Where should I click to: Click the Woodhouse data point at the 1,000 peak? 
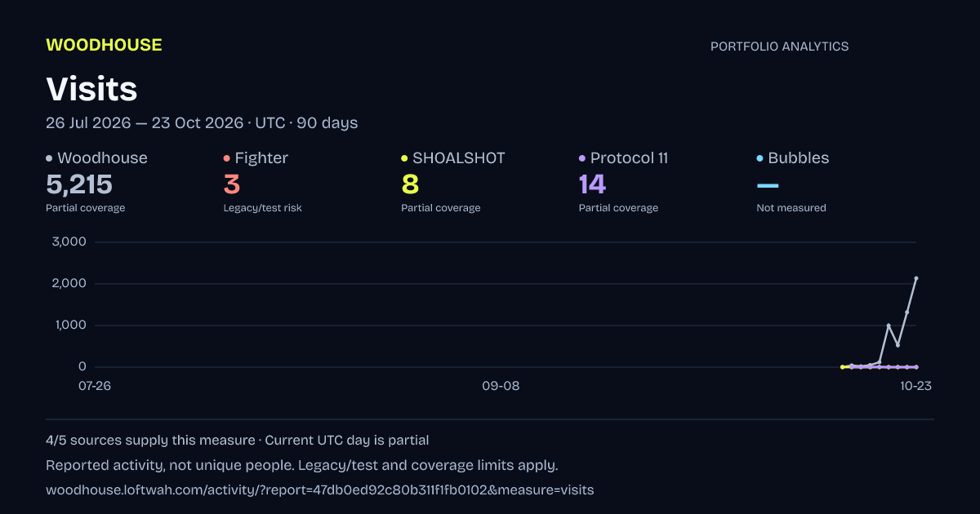tap(889, 326)
